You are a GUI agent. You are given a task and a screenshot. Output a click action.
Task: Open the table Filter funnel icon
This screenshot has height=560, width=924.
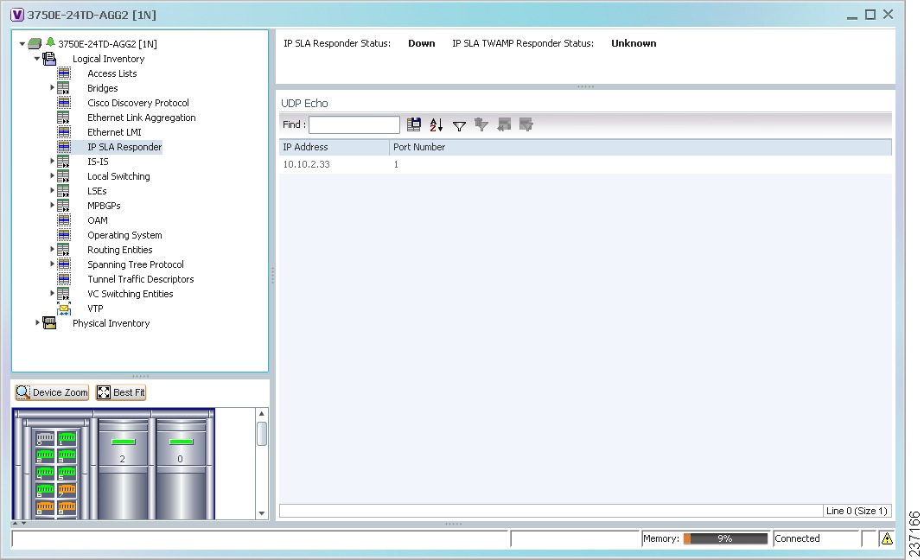click(x=459, y=125)
